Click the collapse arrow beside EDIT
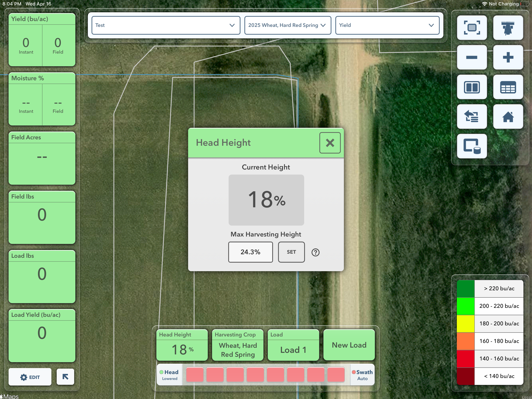Screen dimensions: 532x399 click(65, 377)
